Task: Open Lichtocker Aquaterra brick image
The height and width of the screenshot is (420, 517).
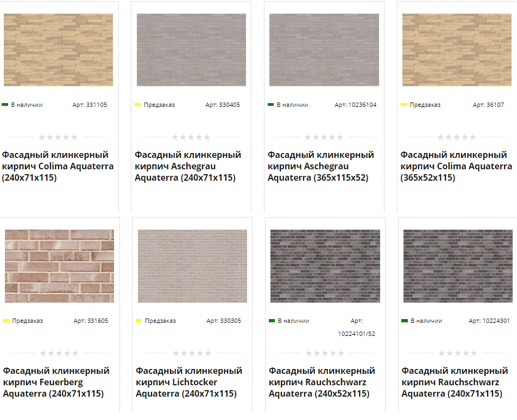Action: tap(192, 266)
